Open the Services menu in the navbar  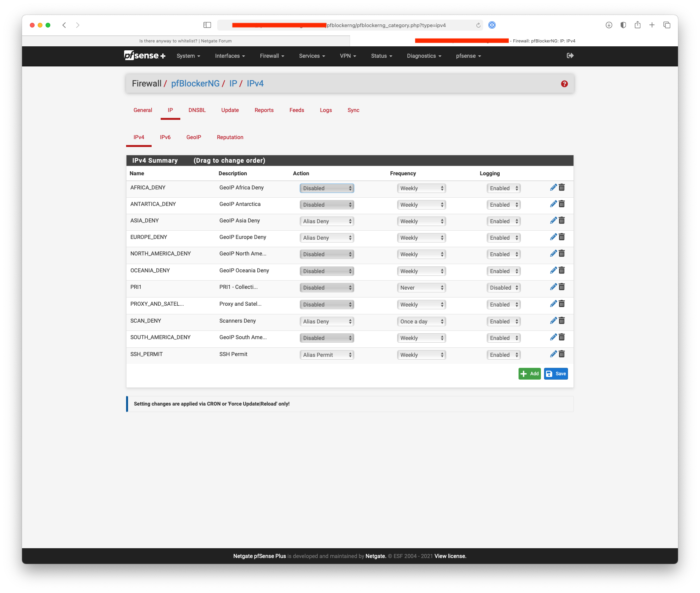(x=312, y=56)
